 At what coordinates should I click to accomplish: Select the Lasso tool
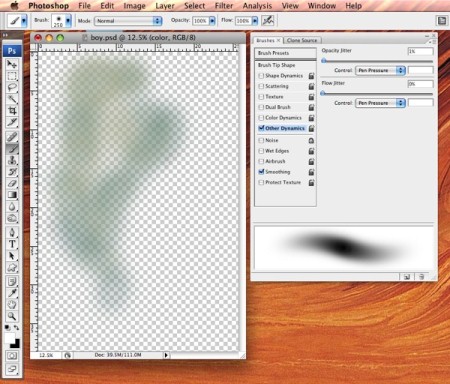pos(12,88)
